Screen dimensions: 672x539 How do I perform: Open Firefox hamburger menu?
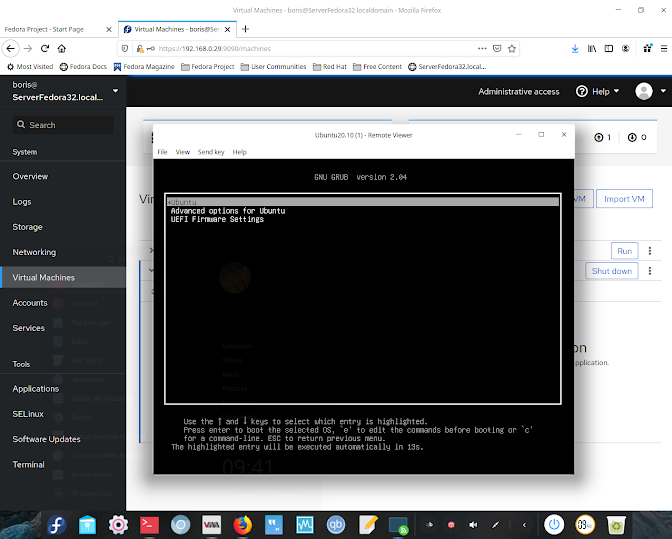pyautogui.click(x=664, y=48)
